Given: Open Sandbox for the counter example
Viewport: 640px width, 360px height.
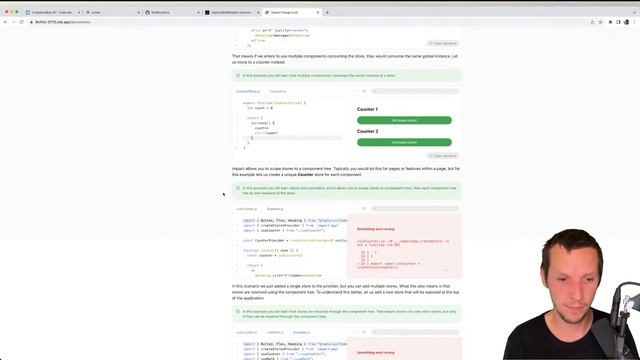Looking at the screenshot, I should point(443,156).
